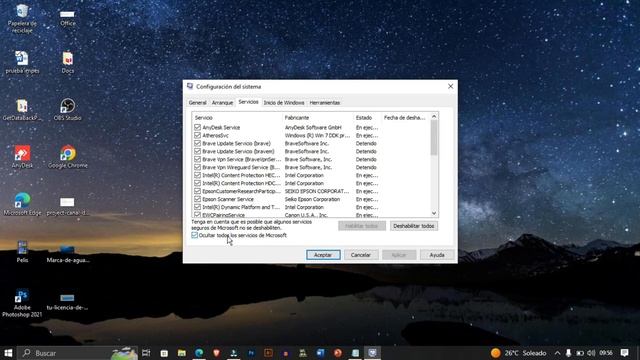Click the services list scroll-up arrow

434,116
